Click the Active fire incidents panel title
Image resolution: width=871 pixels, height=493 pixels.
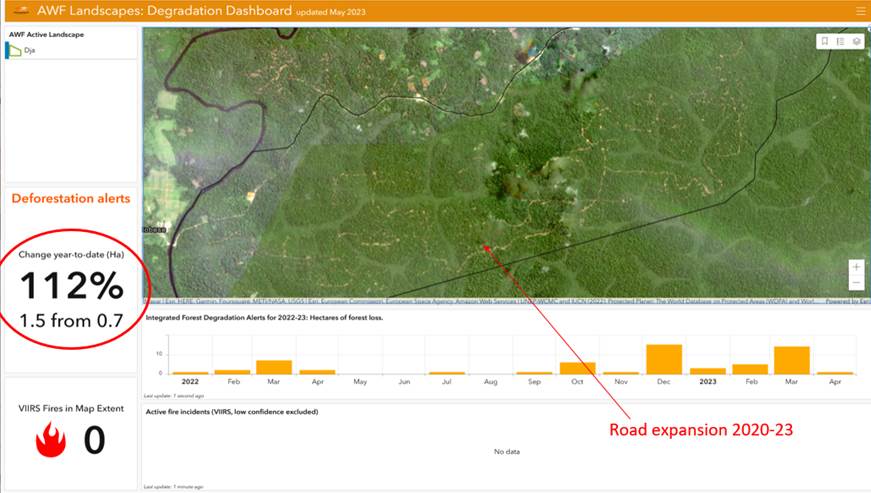pos(232,411)
